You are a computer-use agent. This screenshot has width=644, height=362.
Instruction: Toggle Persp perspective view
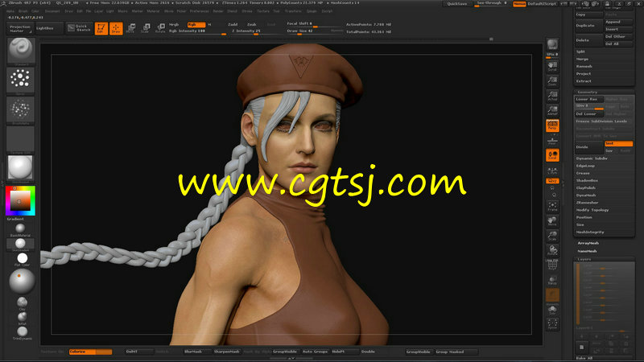pos(552,125)
